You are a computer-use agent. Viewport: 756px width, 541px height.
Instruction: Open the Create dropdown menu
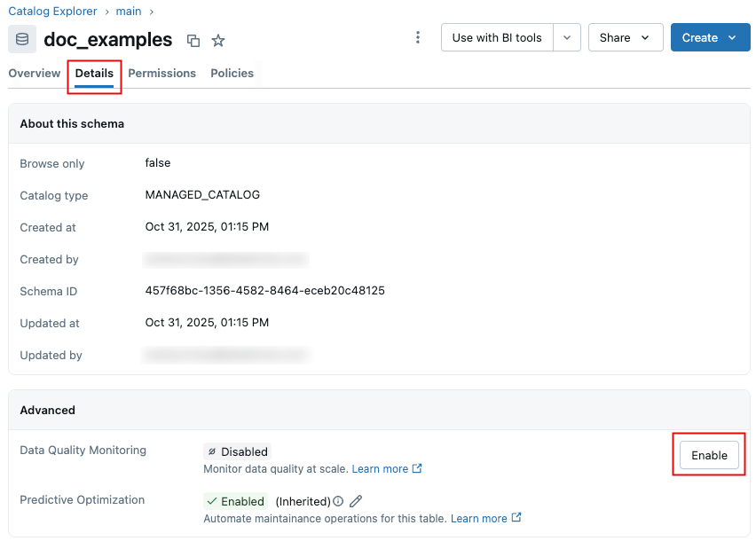point(710,37)
